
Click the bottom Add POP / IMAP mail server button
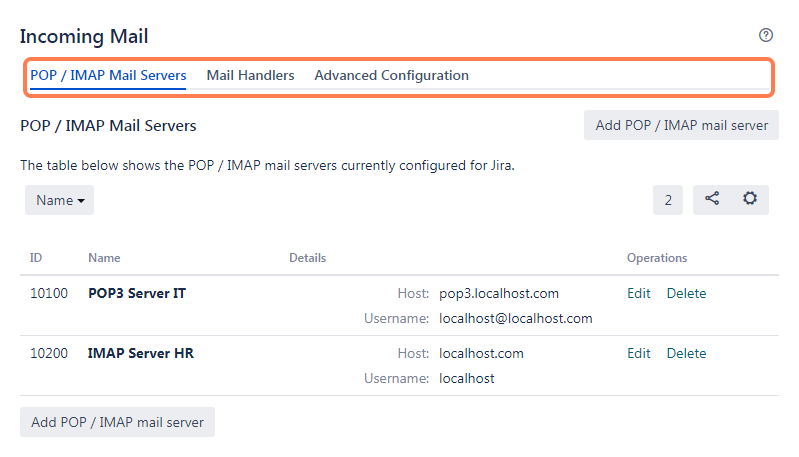pos(117,422)
